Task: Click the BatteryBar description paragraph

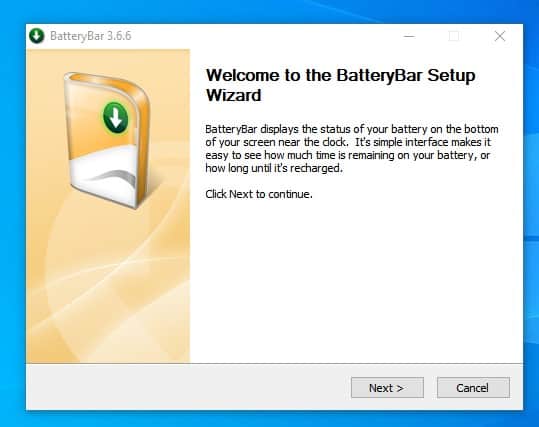Action: click(x=351, y=149)
